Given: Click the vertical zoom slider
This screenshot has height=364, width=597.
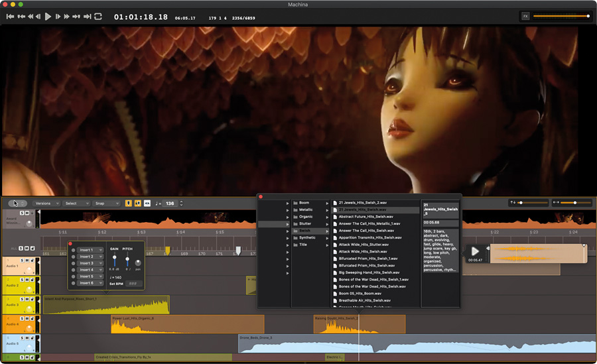Looking at the screenshot, I should point(533,203).
